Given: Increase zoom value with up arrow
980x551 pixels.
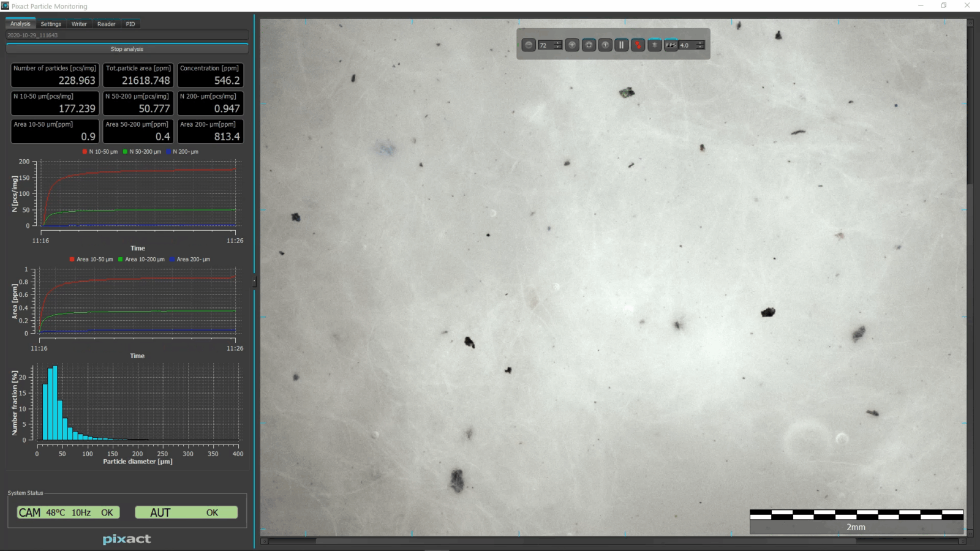Looking at the screenshot, I should tap(557, 43).
